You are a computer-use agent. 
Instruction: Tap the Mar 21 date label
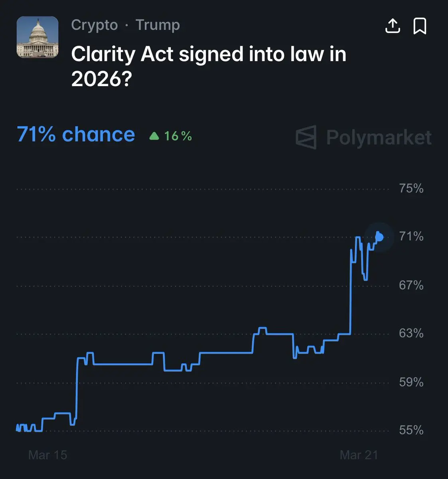359,455
